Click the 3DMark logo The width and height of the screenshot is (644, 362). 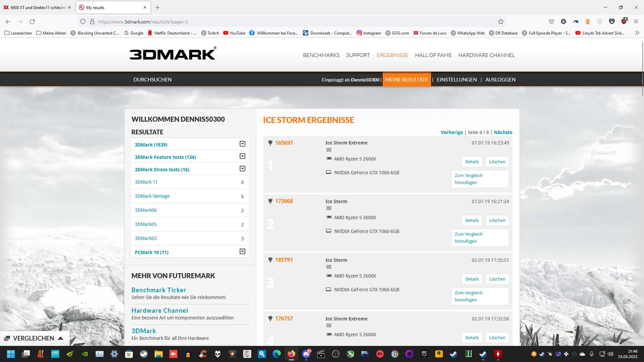[173, 54]
